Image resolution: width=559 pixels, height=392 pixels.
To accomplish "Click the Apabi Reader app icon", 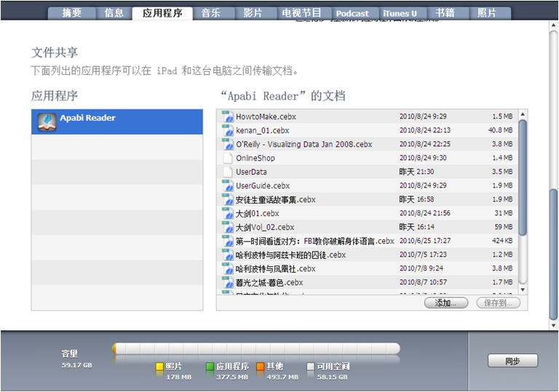I will coord(47,122).
